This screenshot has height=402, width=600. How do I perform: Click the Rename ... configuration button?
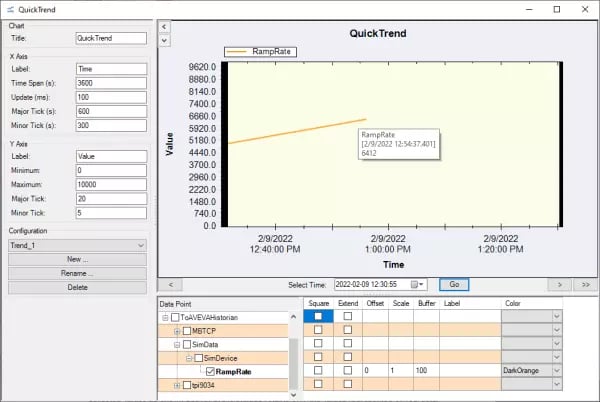click(x=77, y=273)
